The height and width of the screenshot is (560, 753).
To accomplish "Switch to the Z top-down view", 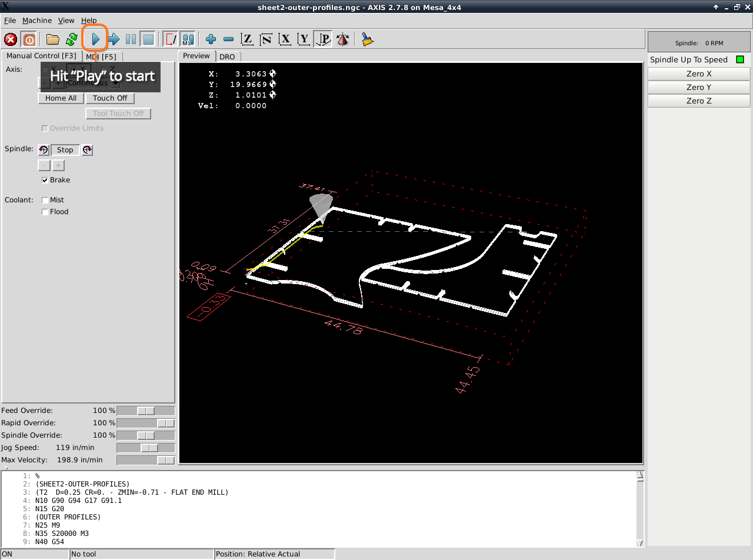I will coord(248,39).
